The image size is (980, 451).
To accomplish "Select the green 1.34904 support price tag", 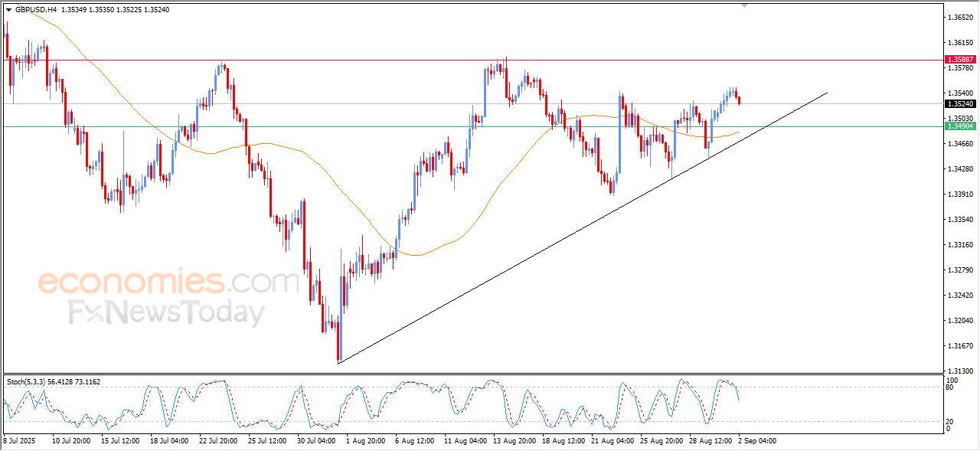I will pos(960,126).
